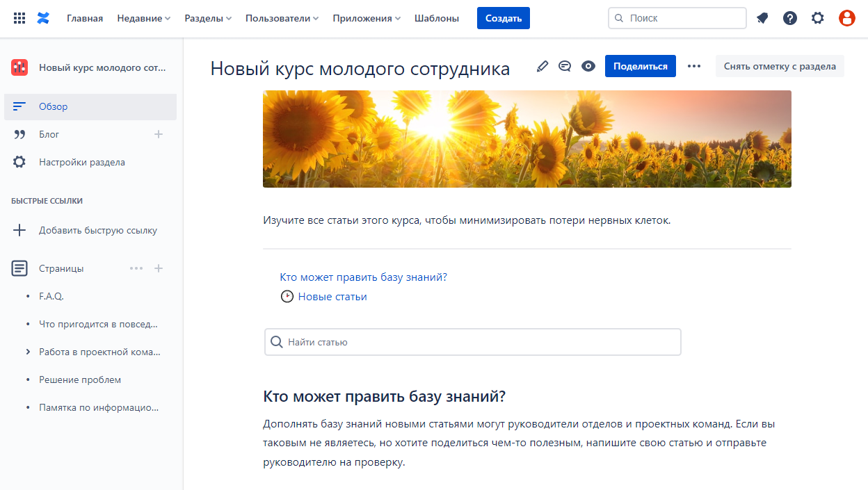Toggle watching the page with the eye icon
868x490 pixels.
pos(588,65)
